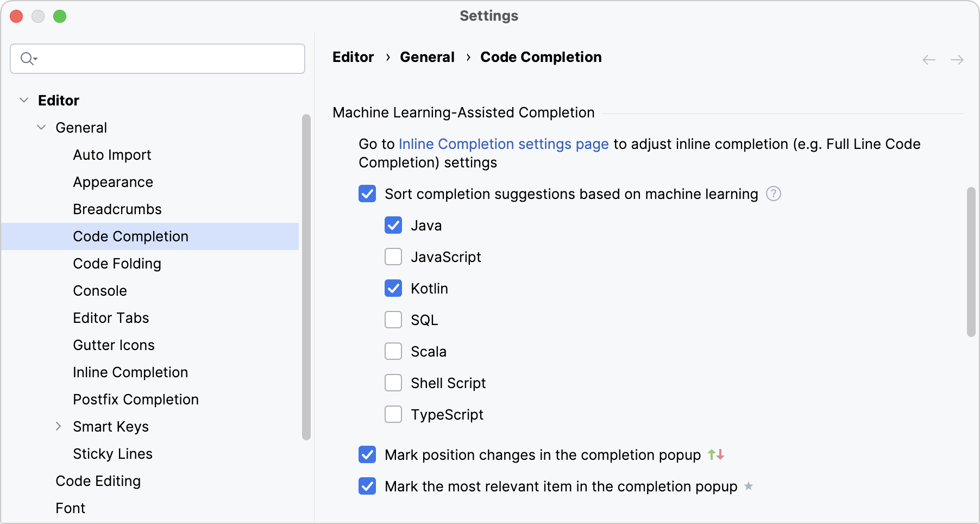The image size is (980, 524).
Task: Click the back navigation arrow
Action: pos(928,60)
